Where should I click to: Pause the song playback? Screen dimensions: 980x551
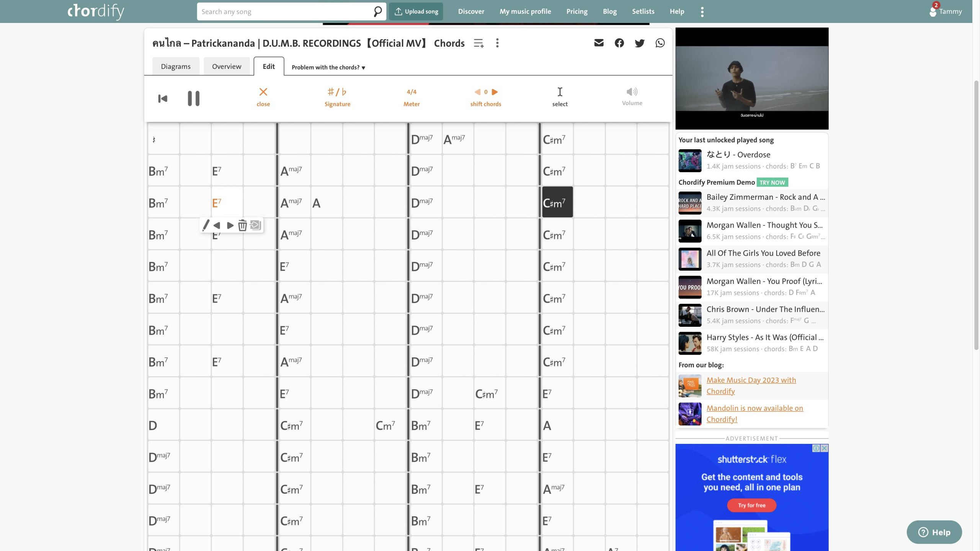(x=193, y=98)
